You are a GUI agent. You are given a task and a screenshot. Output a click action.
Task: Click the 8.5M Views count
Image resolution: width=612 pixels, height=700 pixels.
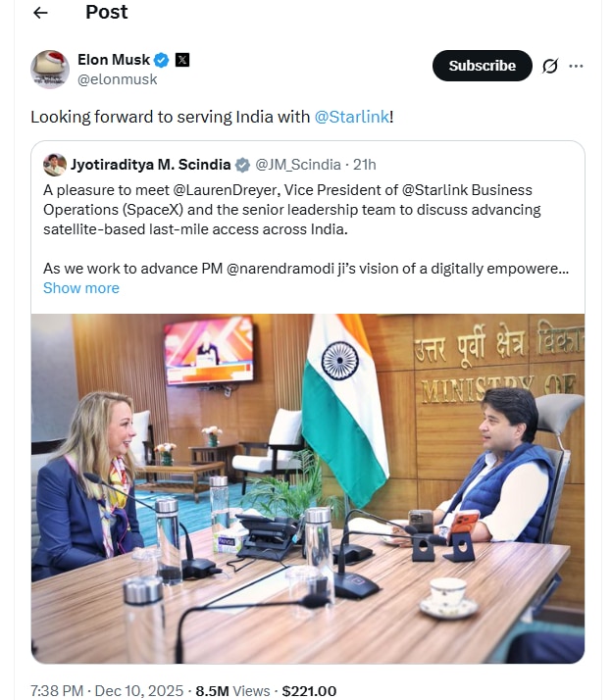click(232, 690)
